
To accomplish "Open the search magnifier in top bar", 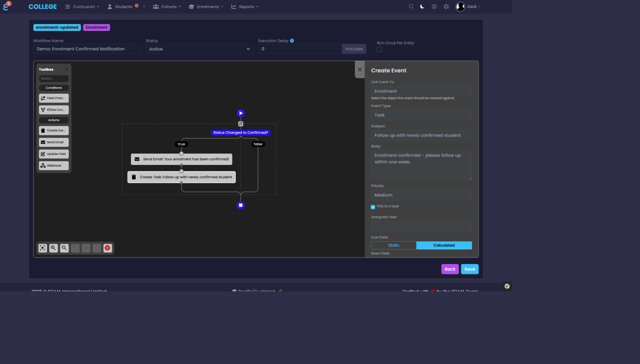I will coord(411,7).
